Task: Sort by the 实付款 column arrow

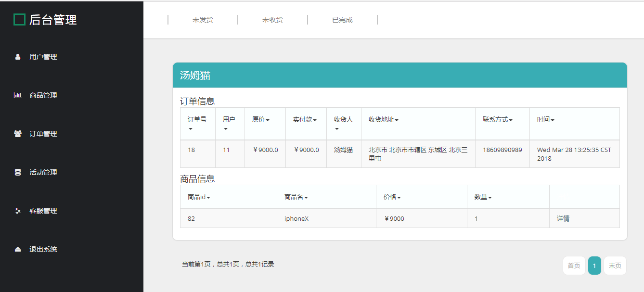Action: click(315, 120)
